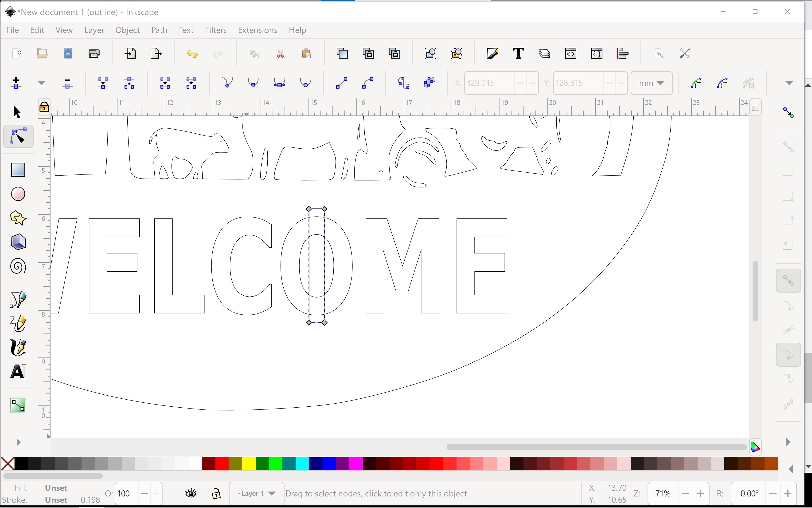The height and width of the screenshot is (508, 812).
Task: Open the Layer menu
Action: 94,30
